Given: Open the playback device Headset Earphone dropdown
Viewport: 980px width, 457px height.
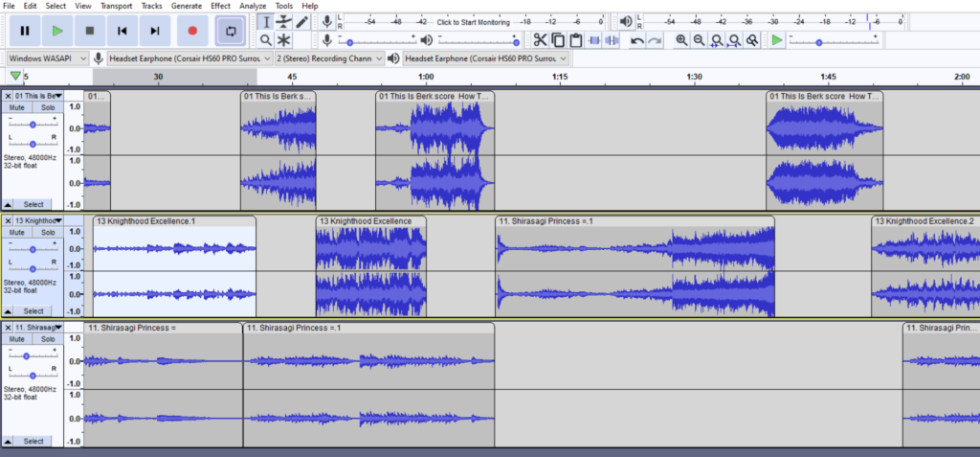Looking at the screenshot, I should (485, 58).
